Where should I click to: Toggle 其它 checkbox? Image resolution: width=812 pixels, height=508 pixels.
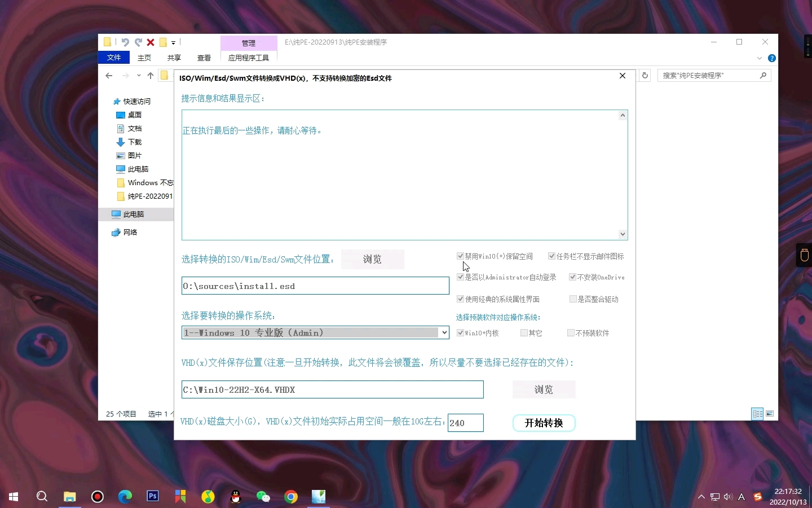coord(524,333)
